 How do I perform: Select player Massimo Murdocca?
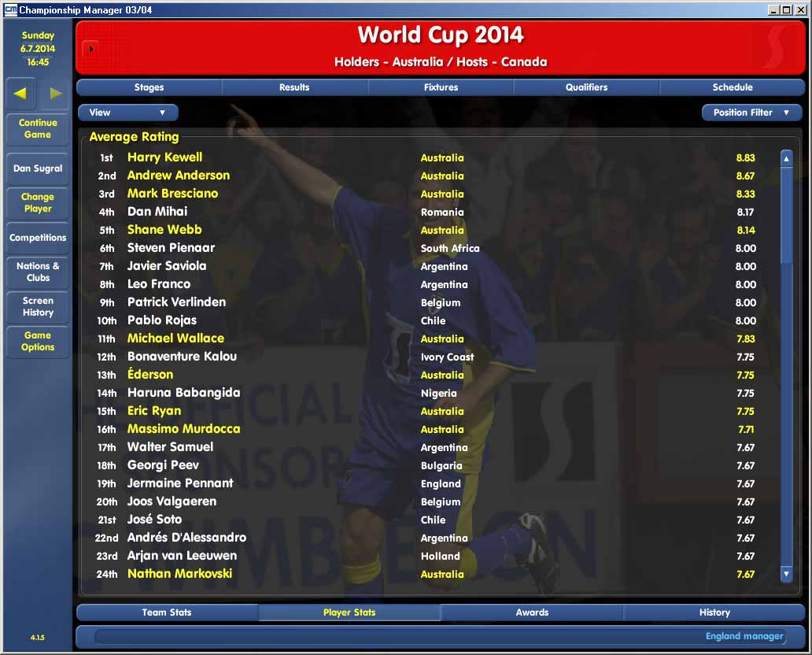[x=184, y=429]
